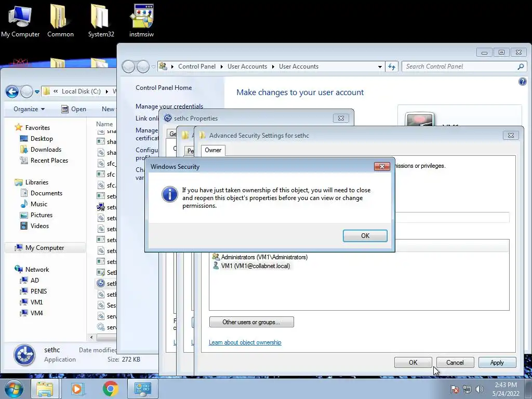532x399 pixels.
Task: Click the blue information icon in Windows Security
Action: [x=170, y=194]
